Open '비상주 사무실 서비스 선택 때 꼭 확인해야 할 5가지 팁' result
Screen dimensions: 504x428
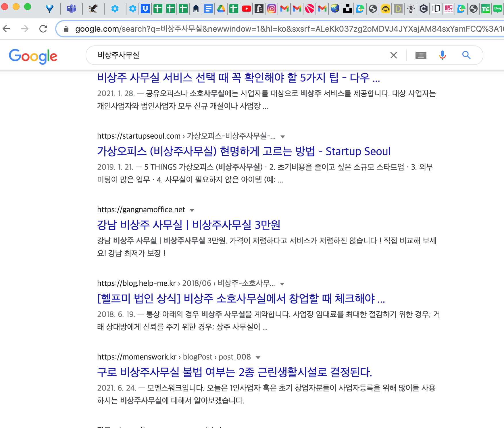[238, 77]
